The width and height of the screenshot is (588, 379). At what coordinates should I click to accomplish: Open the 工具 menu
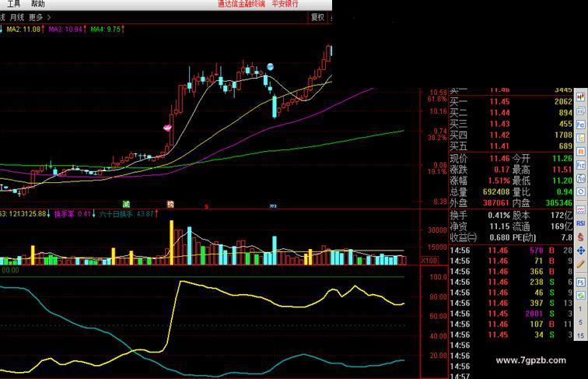click(x=13, y=4)
